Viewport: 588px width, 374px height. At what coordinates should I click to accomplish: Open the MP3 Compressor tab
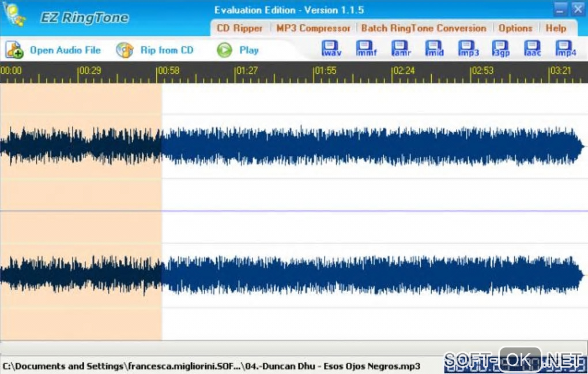(313, 28)
